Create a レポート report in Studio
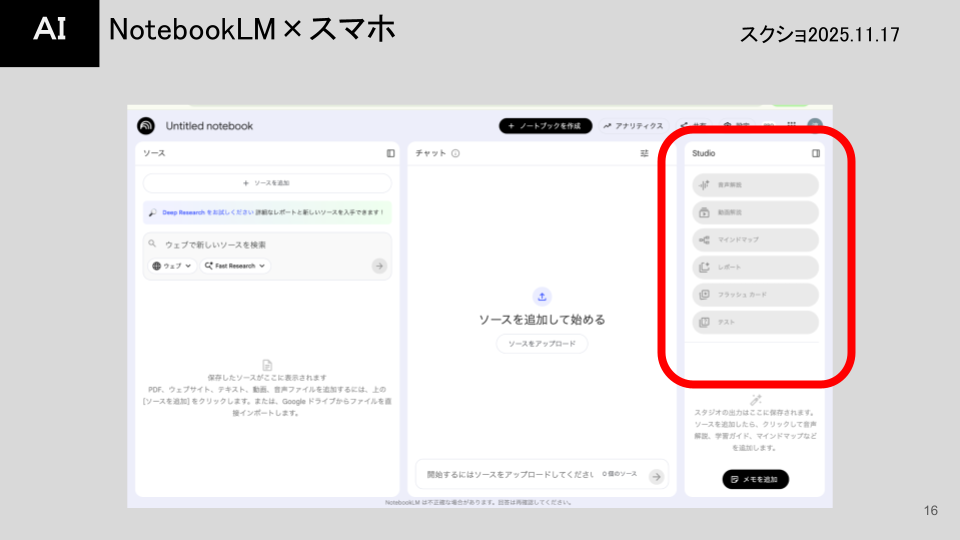 (755, 268)
